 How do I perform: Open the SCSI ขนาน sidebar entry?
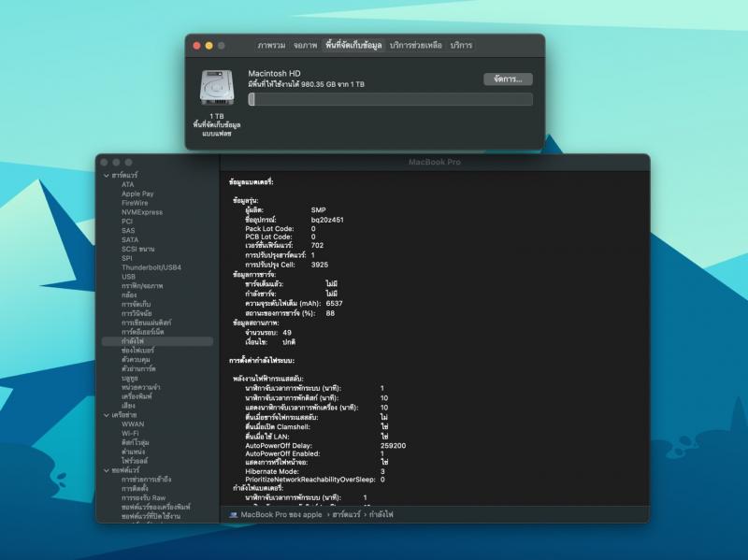tap(137, 249)
